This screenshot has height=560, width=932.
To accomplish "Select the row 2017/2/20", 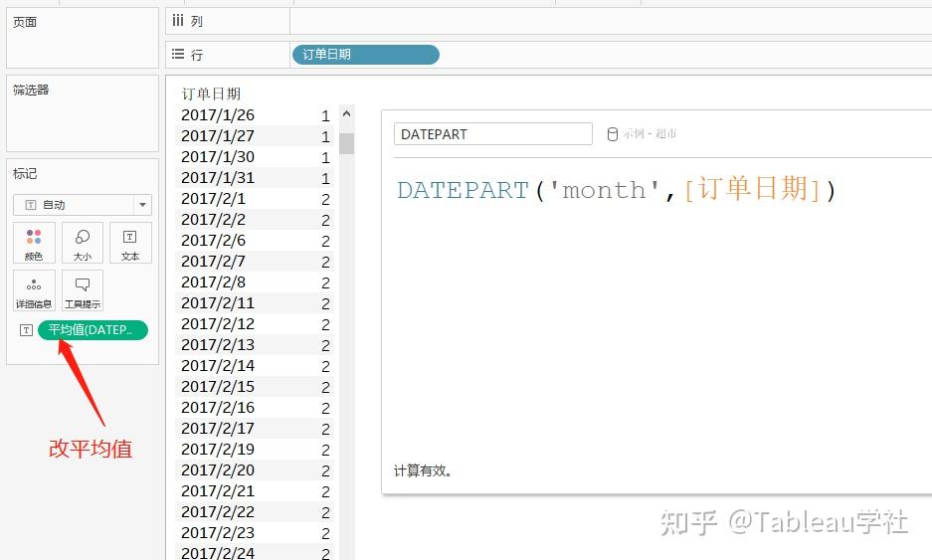I will tap(255, 469).
